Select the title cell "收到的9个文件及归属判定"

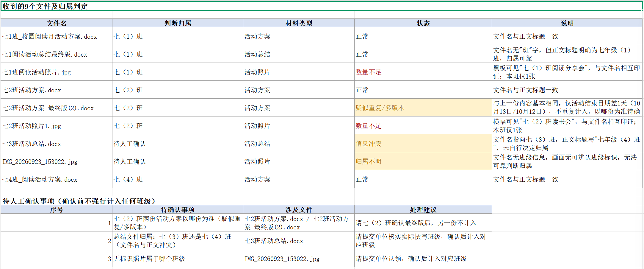(x=322, y=6)
